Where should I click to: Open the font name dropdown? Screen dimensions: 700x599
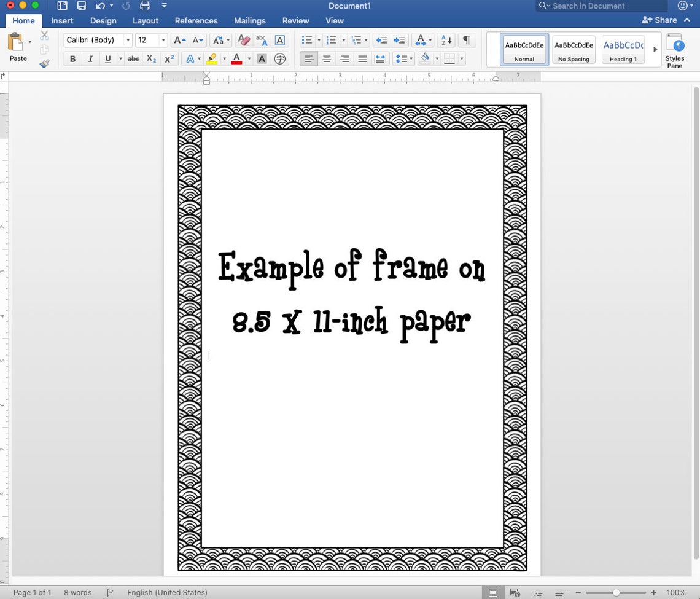[126, 40]
